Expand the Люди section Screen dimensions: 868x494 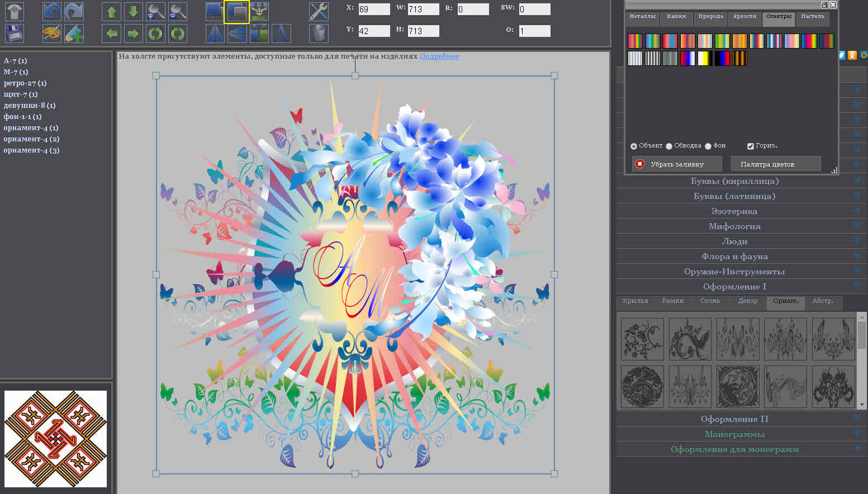pos(742,241)
